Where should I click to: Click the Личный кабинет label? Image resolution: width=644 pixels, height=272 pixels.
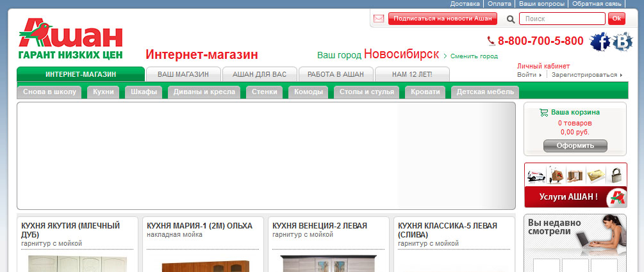543,66
